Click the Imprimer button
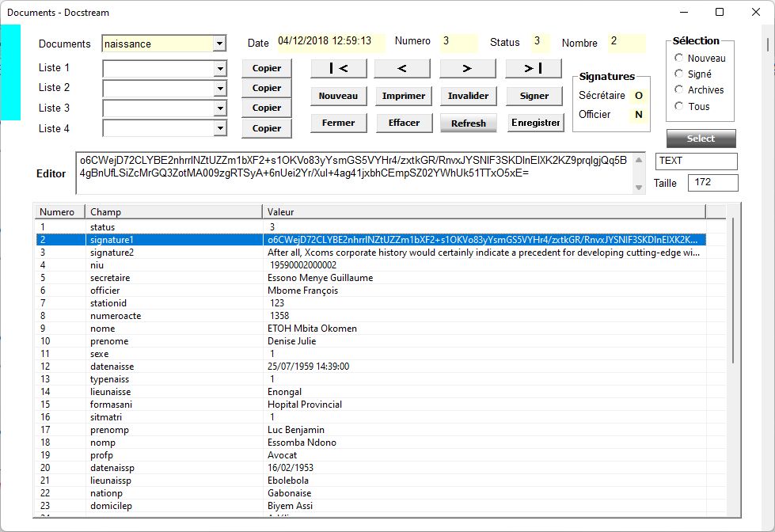This screenshot has width=775, height=532. (x=404, y=96)
